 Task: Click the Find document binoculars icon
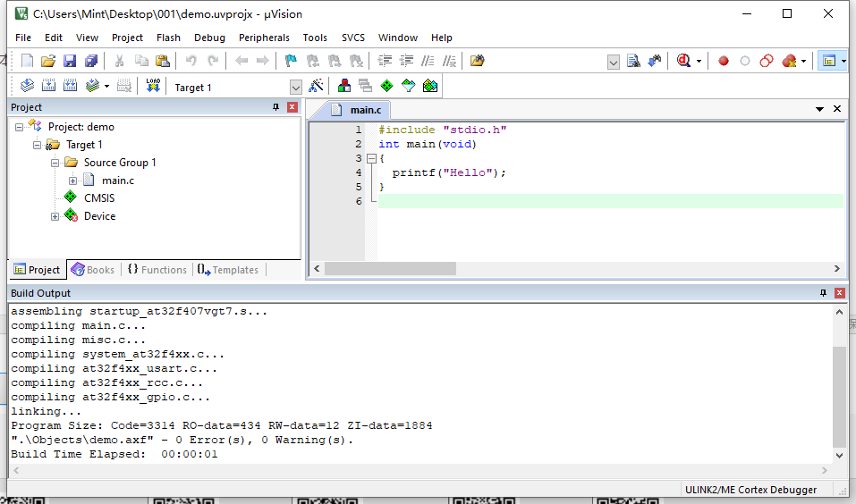[x=633, y=61]
